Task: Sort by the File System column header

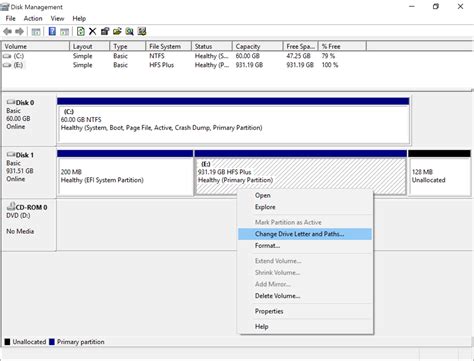Action: click(x=169, y=46)
